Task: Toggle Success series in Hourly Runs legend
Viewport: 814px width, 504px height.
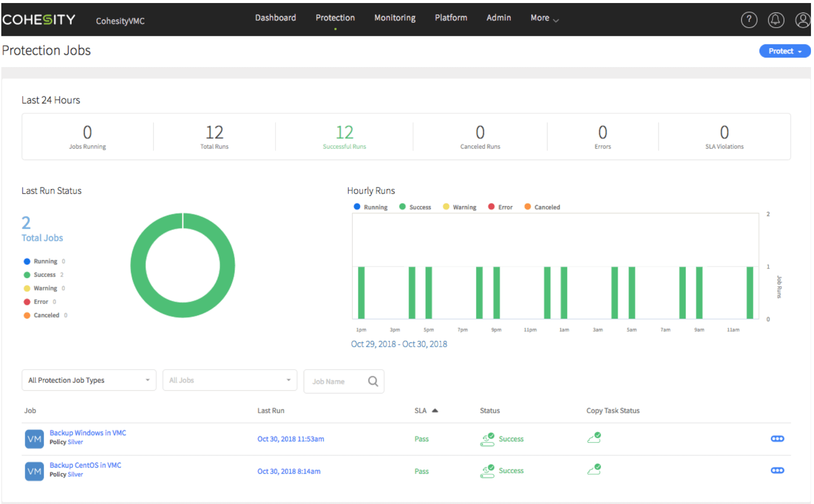Action: 415,207
